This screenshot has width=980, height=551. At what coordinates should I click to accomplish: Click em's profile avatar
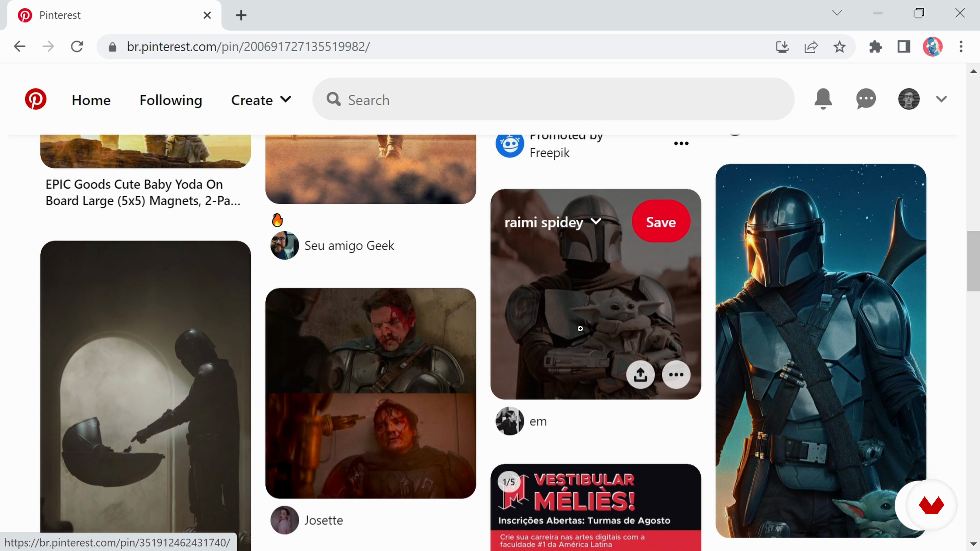[x=509, y=421]
